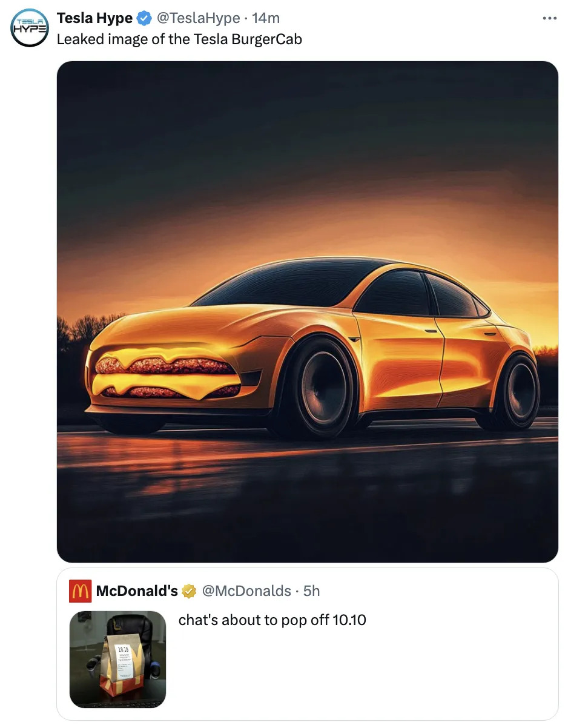The width and height of the screenshot is (568, 728).
Task: Select the tweet text about Tesla BurgerCab
Action: 179,39
